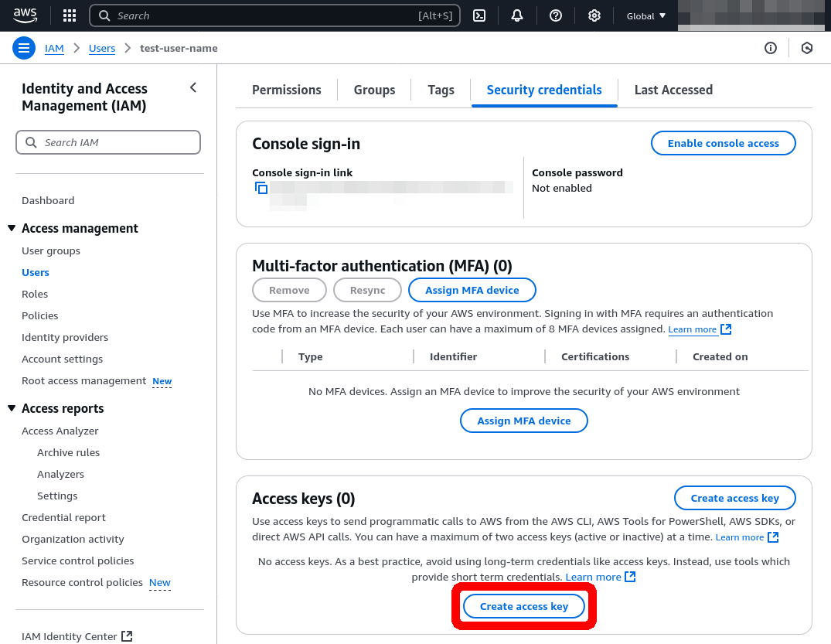Viewport: 831px width, 644px height.
Task: Click the disabled Remove MFA button
Action: click(289, 290)
